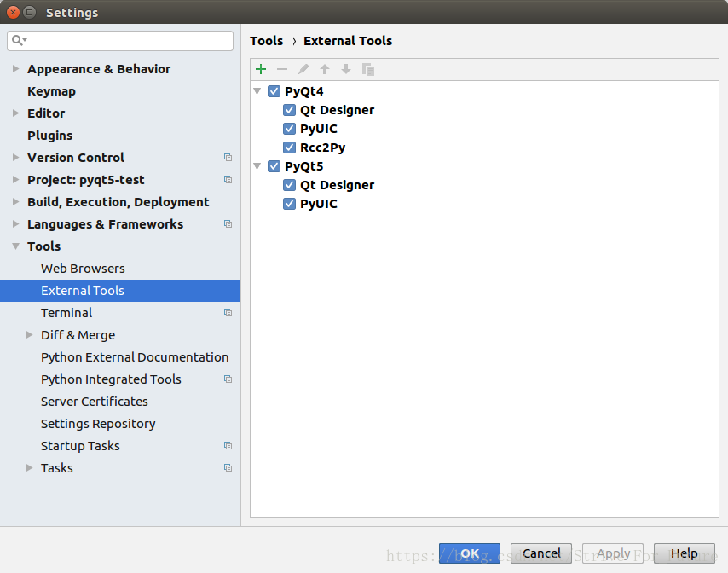Uncheck the PyQt4 group checkbox
The height and width of the screenshot is (573, 728).
point(274,91)
